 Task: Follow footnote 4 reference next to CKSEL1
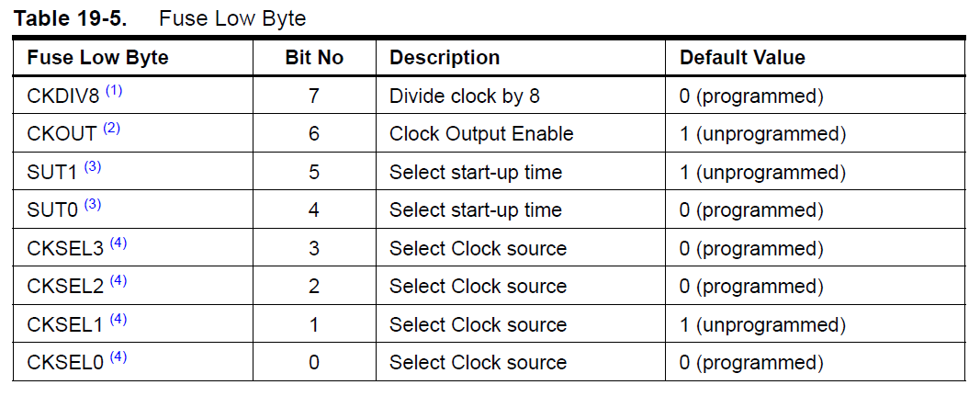coord(118,320)
